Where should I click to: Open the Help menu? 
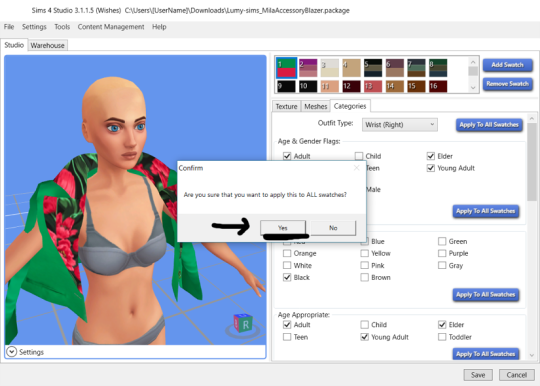coord(159,27)
